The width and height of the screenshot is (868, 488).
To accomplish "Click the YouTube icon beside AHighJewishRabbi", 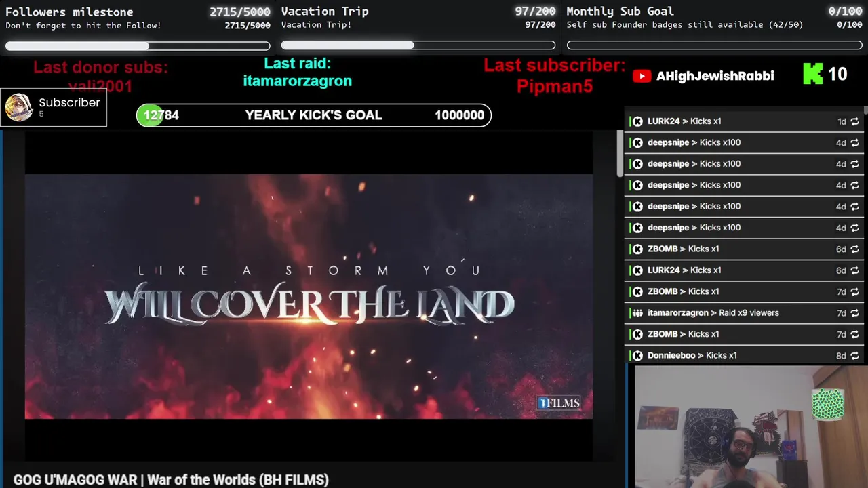I will pyautogui.click(x=642, y=76).
